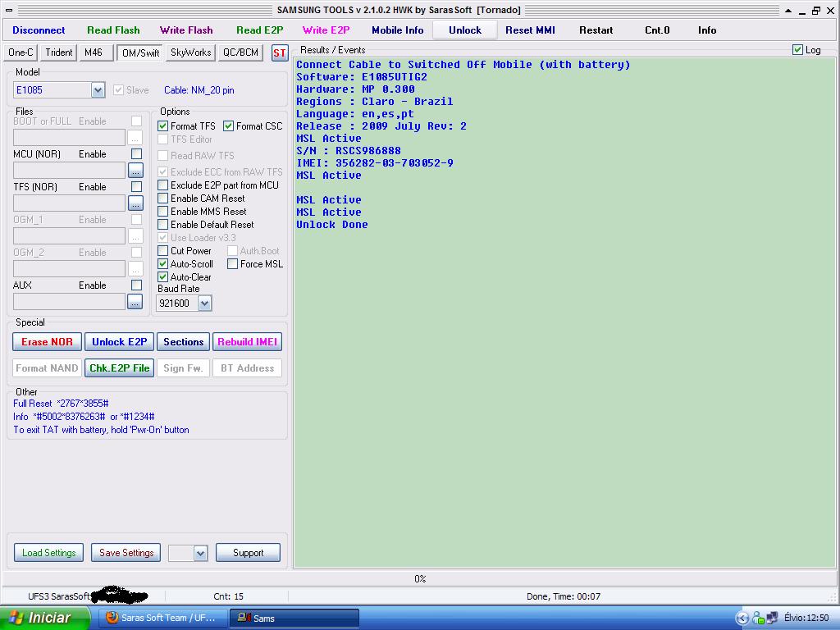
Task: Toggle Auto-Scroll checkbox
Action: pyautogui.click(x=163, y=263)
